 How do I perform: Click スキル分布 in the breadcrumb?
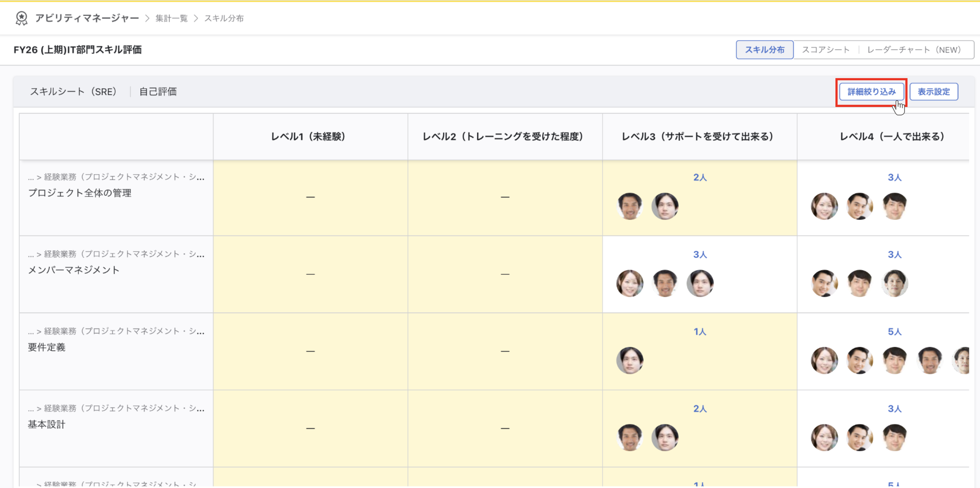click(224, 18)
